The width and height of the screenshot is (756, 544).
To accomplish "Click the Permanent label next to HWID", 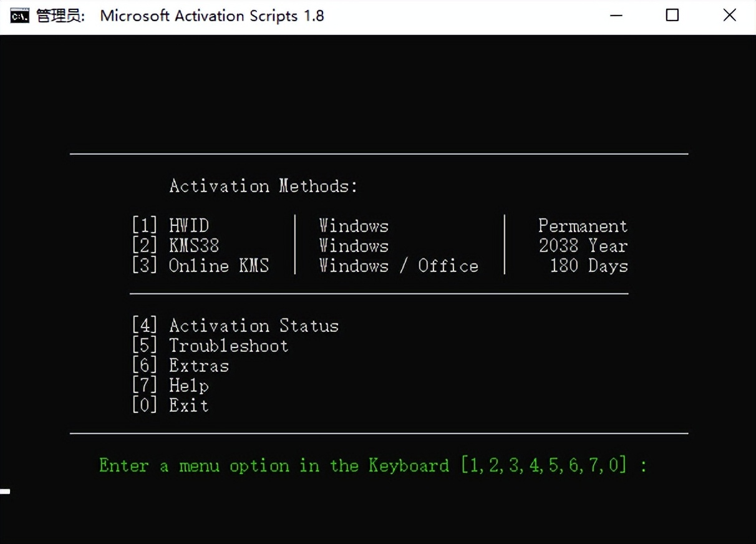I will click(583, 226).
